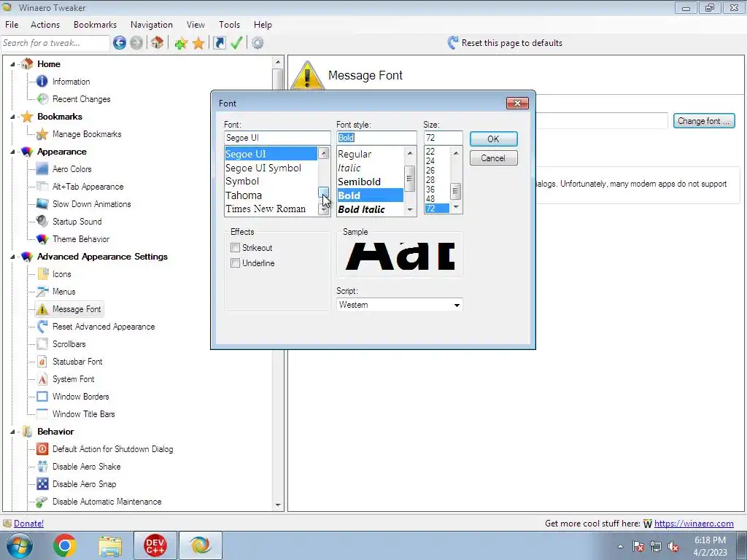Click the Size input field showing 72
The width and height of the screenshot is (747, 560).
point(443,138)
